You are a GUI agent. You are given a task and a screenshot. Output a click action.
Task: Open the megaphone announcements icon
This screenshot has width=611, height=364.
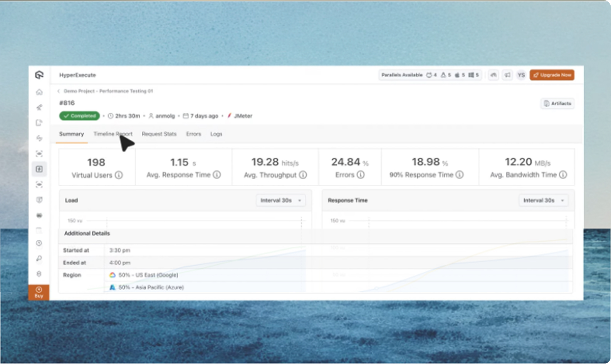[507, 75]
